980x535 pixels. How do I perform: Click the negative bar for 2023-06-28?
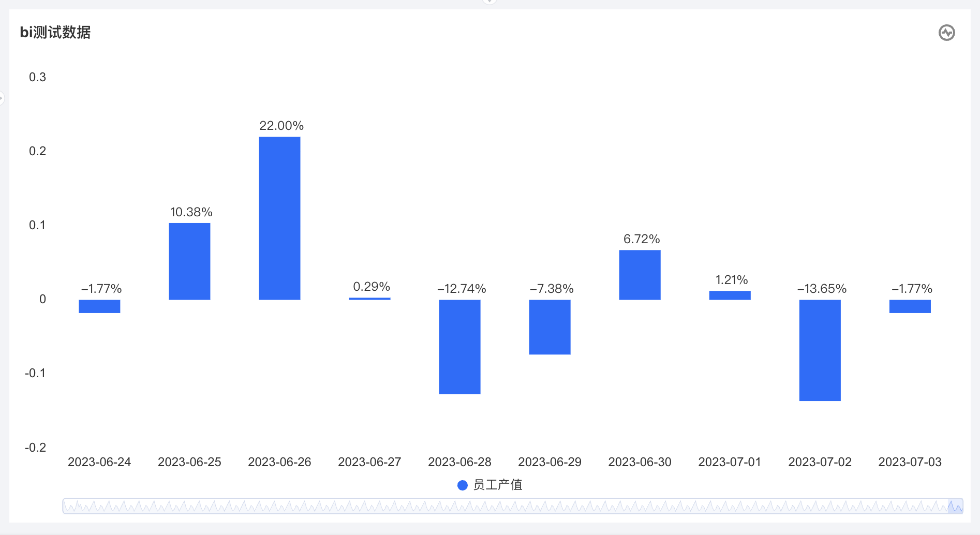(x=459, y=347)
